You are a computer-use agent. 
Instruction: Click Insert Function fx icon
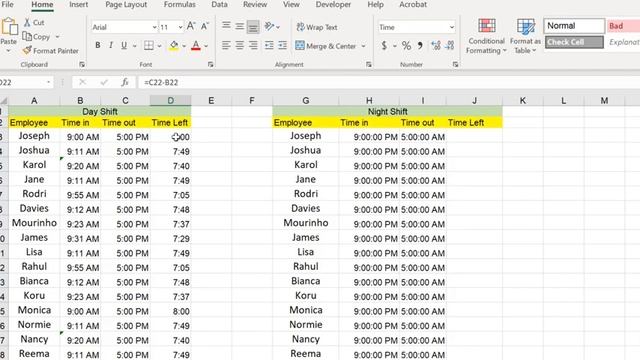125,82
